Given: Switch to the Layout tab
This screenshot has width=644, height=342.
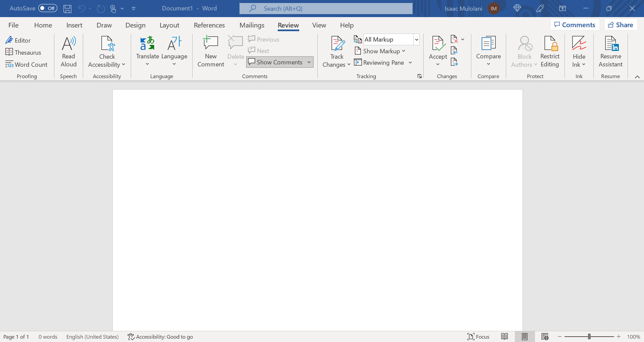Looking at the screenshot, I should point(169,25).
